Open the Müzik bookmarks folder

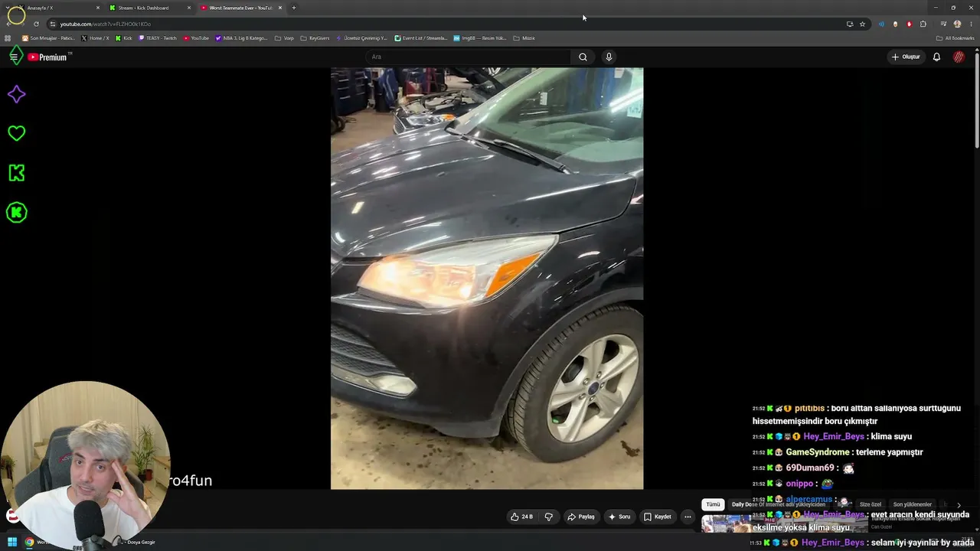pos(524,37)
